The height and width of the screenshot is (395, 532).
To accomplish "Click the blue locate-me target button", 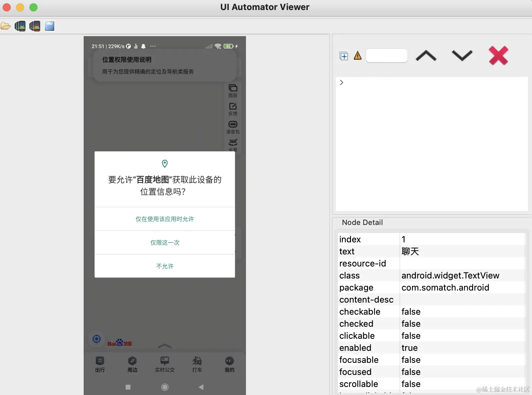I will point(97,339).
